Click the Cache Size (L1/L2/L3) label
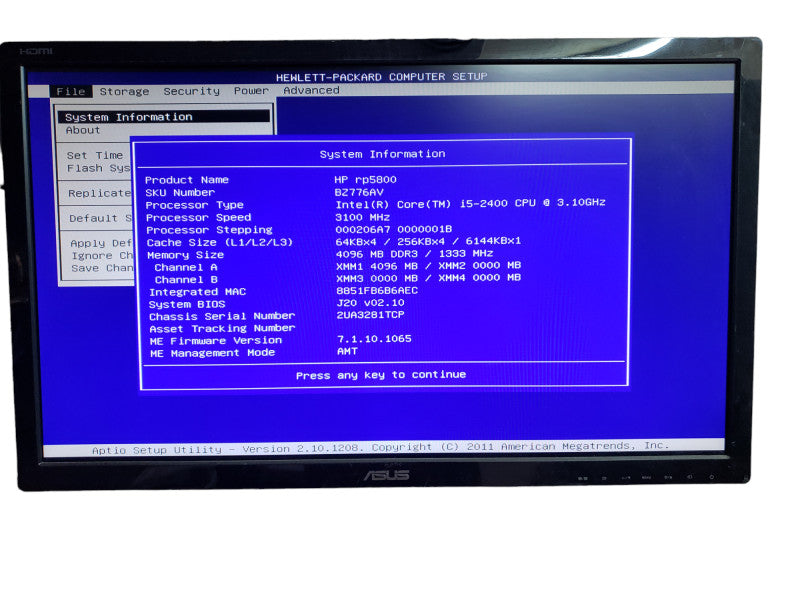Viewport: 800px width, 600px height. (220, 242)
